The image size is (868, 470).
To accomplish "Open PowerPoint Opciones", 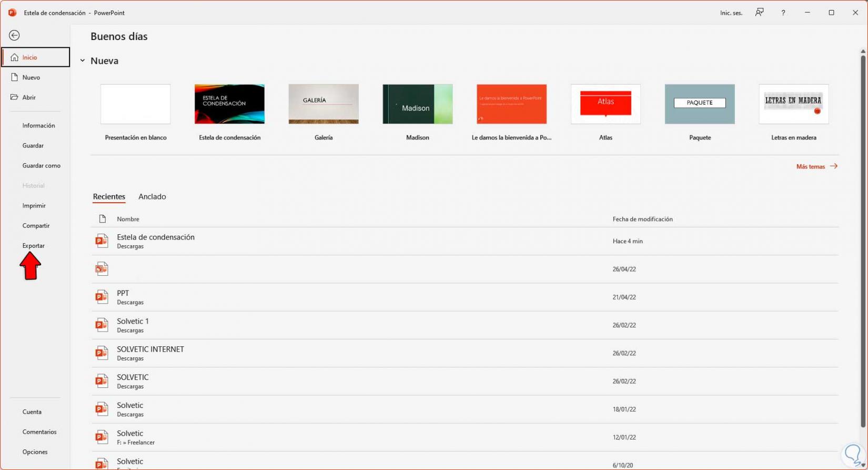I will tap(35, 452).
